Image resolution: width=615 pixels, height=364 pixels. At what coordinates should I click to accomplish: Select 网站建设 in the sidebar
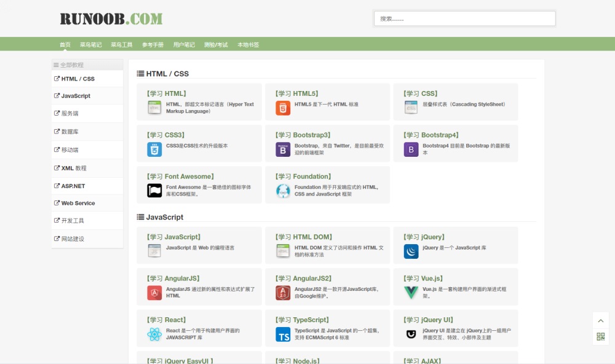pos(87,239)
